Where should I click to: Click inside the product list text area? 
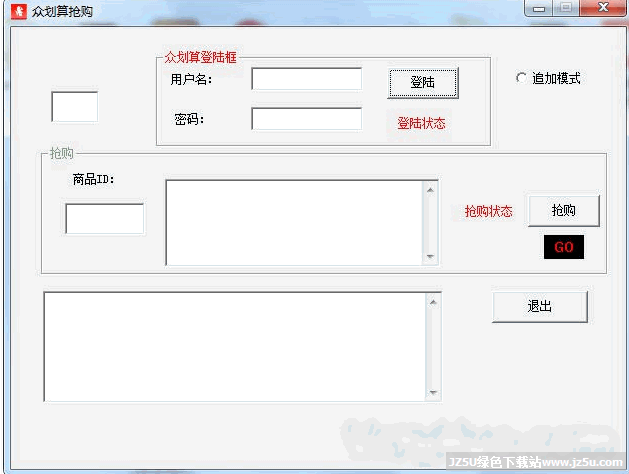[294, 222]
